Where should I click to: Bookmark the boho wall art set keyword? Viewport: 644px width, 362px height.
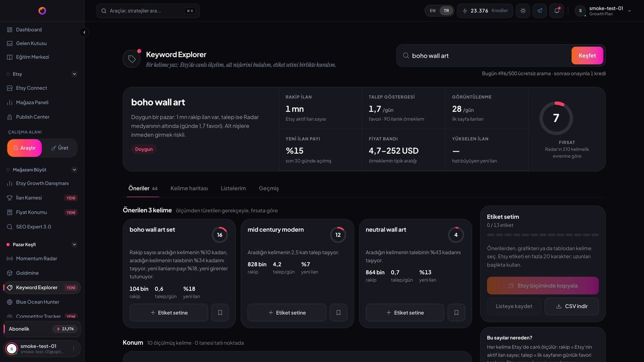click(220, 313)
